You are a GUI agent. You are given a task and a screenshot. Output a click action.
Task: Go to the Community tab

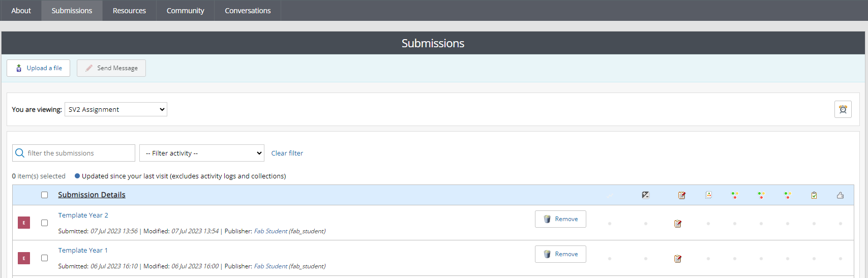[185, 11]
